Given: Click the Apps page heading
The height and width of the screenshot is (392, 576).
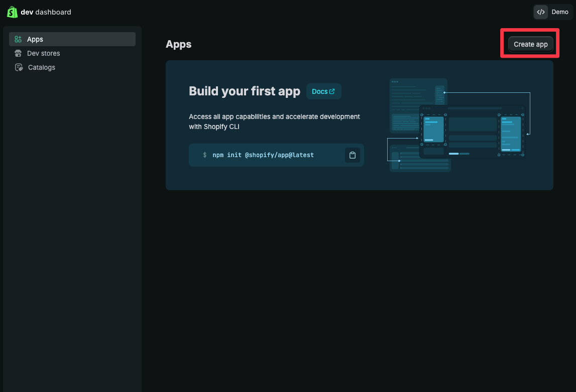Looking at the screenshot, I should [x=178, y=44].
